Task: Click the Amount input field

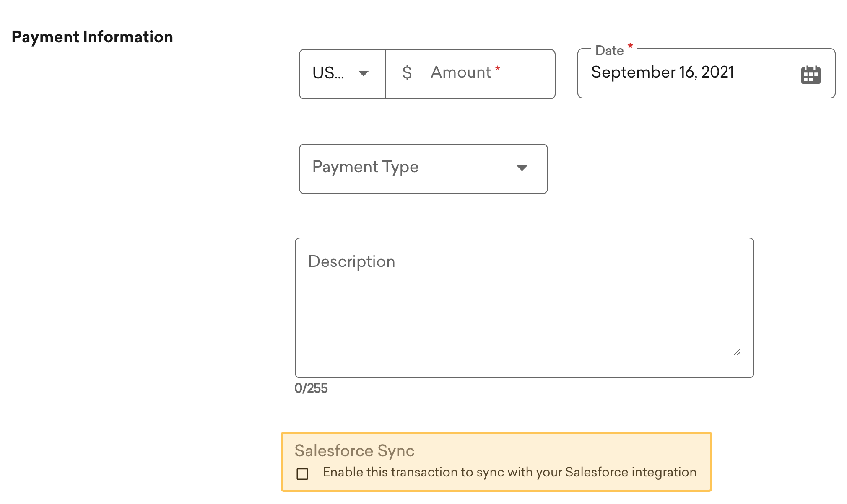Action: [x=470, y=74]
